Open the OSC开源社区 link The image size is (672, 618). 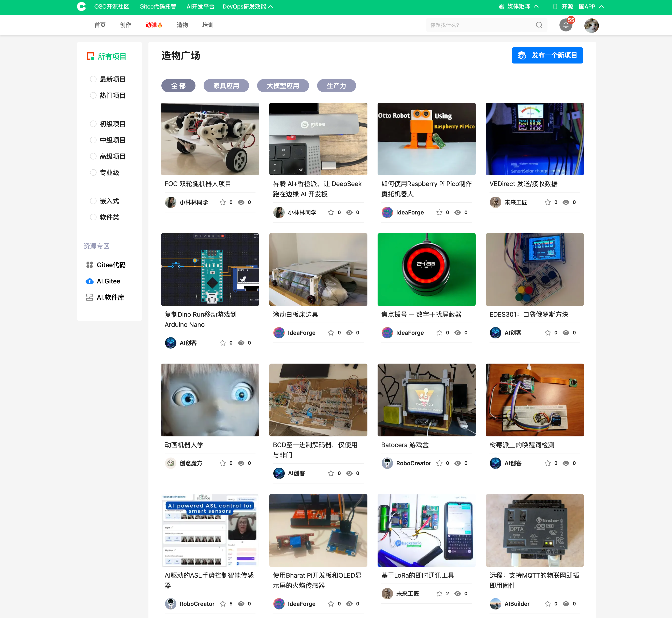[x=112, y=7]
